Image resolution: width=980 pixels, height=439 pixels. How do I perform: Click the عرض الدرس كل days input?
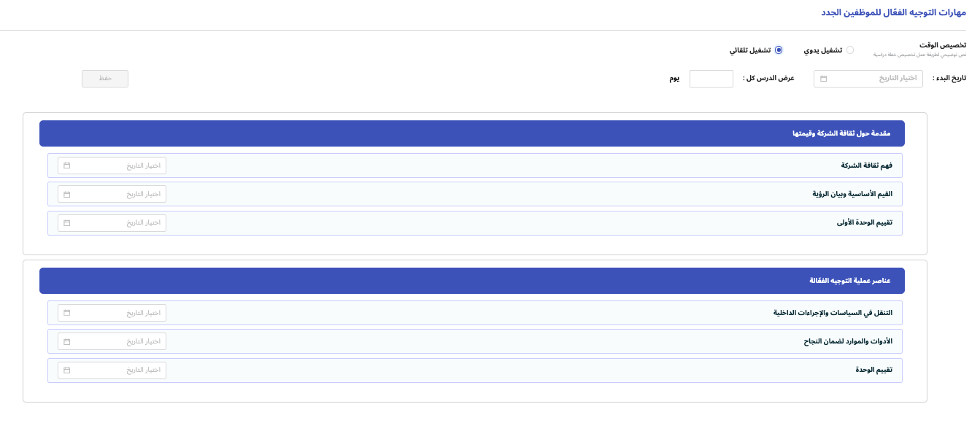[711, 79]
